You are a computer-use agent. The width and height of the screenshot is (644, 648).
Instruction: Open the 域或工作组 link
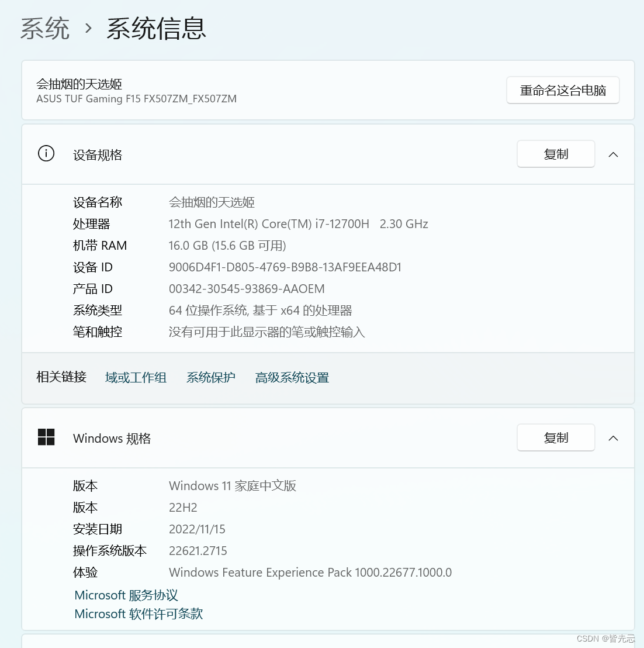pyautogui.click(x=136, y=377)
